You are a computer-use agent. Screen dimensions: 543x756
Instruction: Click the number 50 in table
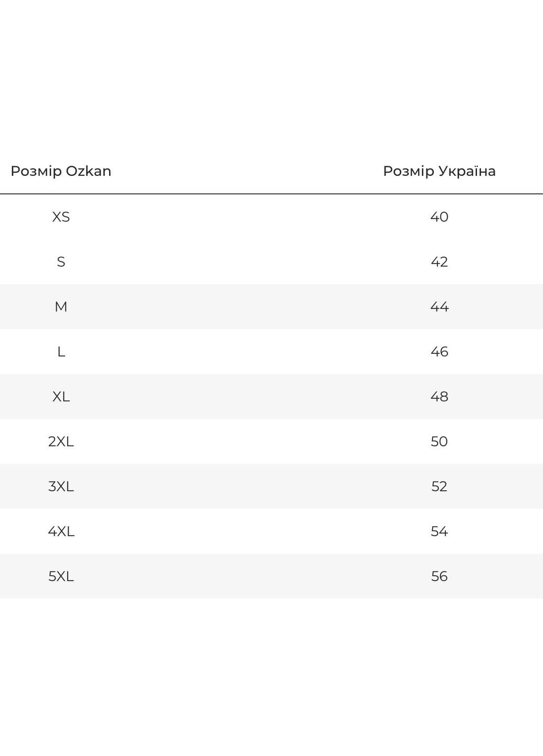click(439, 442)
